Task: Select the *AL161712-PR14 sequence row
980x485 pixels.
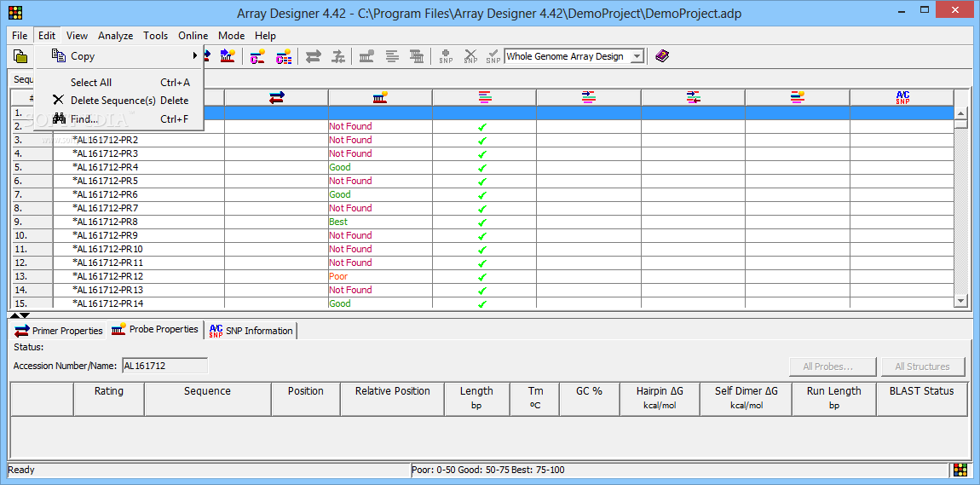Action: pyautogui.click(x=483, y=303)
